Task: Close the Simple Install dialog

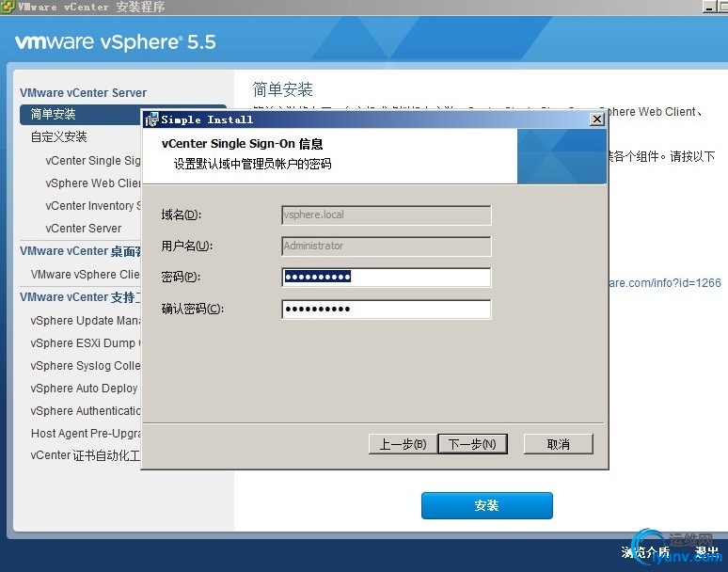Action: (x=596, y=119)
